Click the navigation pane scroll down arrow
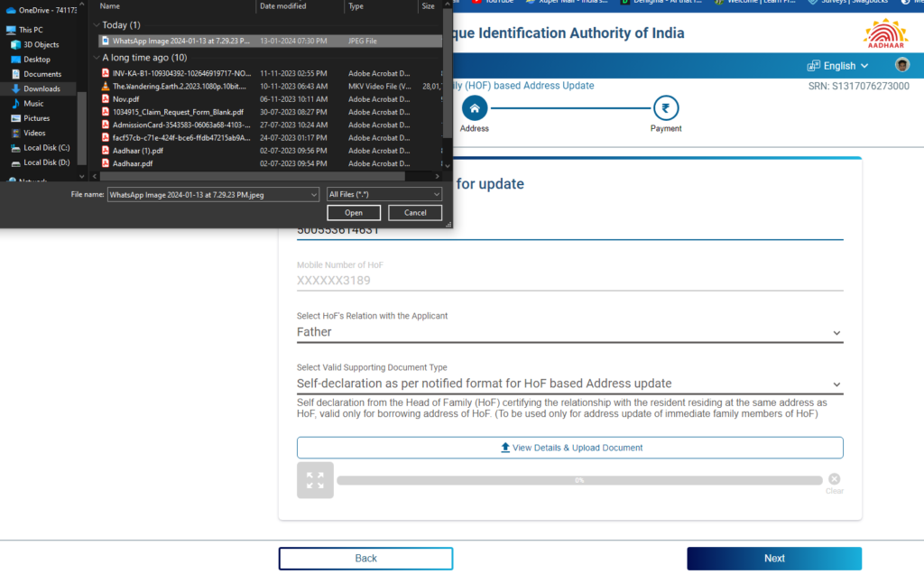The image size is (924, 574). click(82, 176)
